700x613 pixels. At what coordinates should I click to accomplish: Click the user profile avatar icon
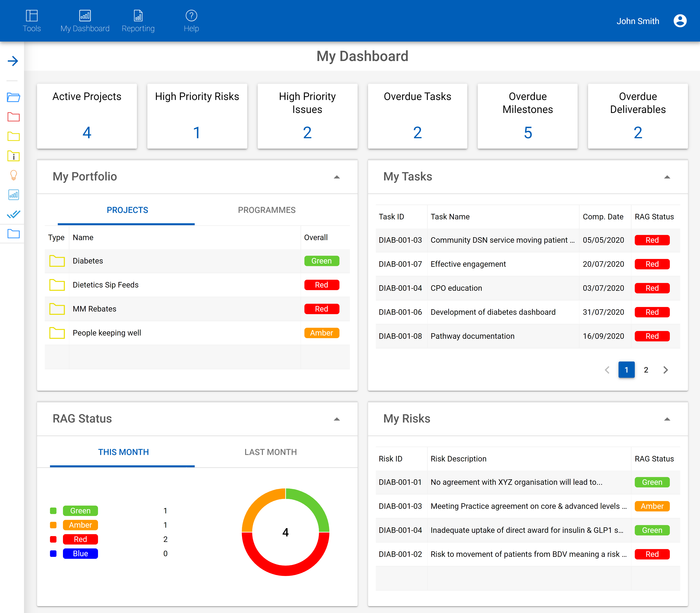click(x=680, y=21)
